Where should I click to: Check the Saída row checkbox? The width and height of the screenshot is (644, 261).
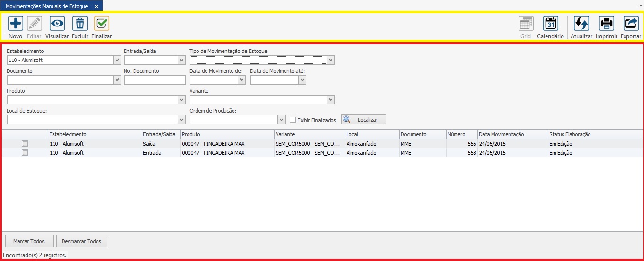(25, 144)
